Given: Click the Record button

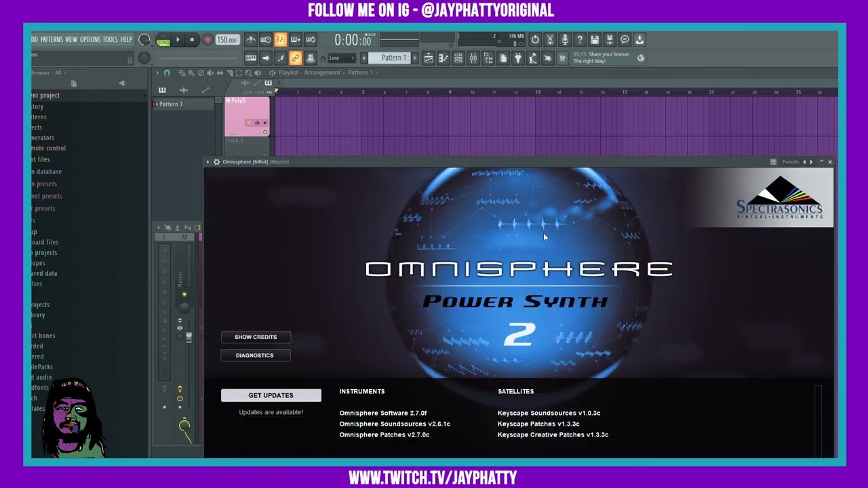Looking at the screenshot, I should 208,40.
